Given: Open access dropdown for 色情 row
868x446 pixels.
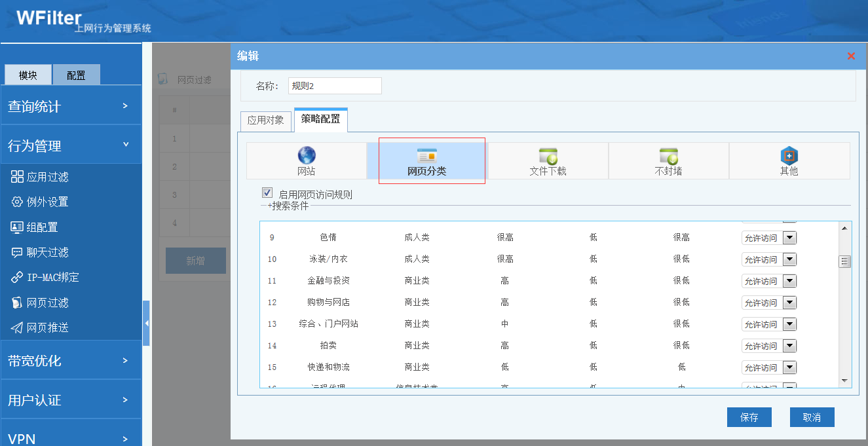Looking at the screenshot, I should [x=789, y=238].
